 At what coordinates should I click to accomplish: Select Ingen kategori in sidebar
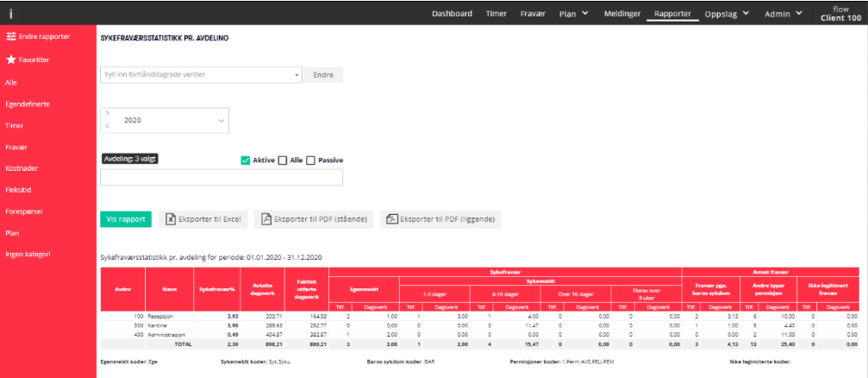tap(28, 255)
